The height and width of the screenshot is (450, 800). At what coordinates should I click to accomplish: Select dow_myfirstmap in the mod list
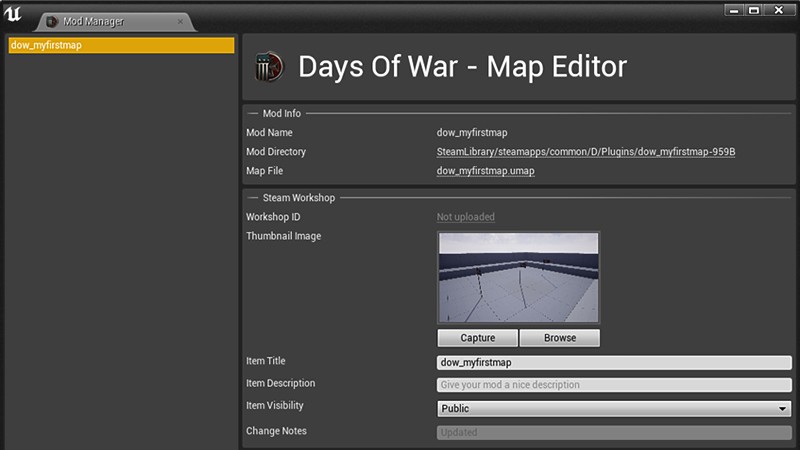click(x=121, y=45)
